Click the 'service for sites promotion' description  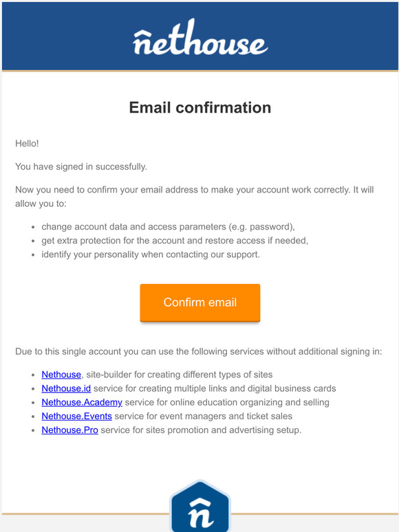coord(201,430)
